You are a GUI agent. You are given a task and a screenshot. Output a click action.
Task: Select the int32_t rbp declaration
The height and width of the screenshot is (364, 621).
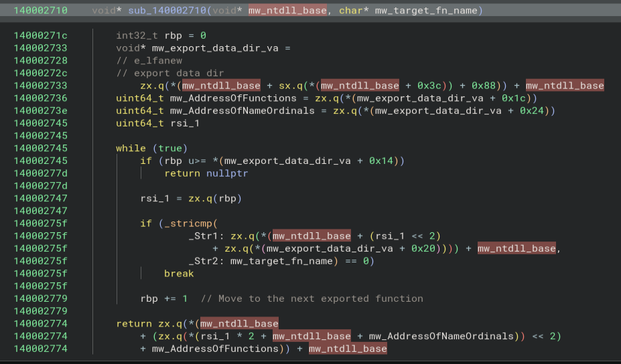161,35
